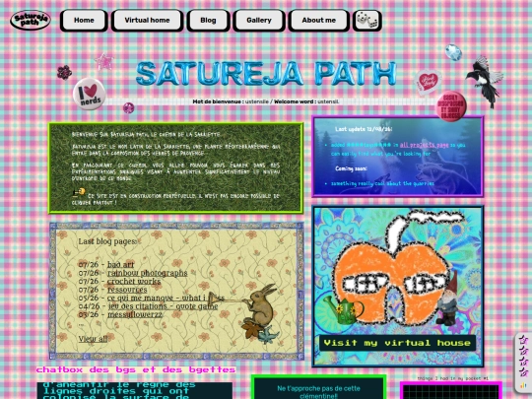Click the pink glitter star sticker

(104, 62)
